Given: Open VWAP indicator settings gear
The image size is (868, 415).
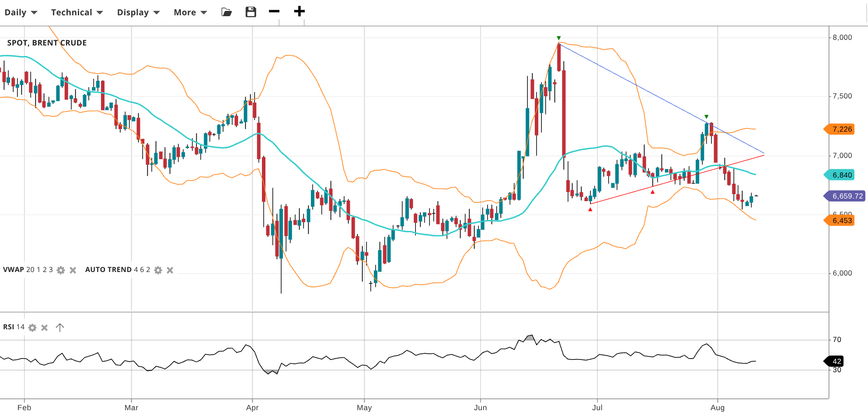Looking at the screenshot, I should tap(61, 270).
